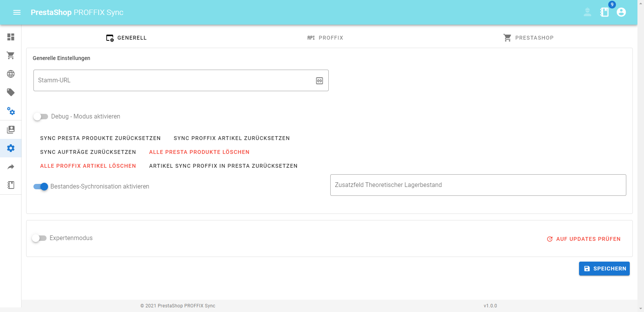
Task: Focus the Stamm-URL input field
Action: click(181, 80)
